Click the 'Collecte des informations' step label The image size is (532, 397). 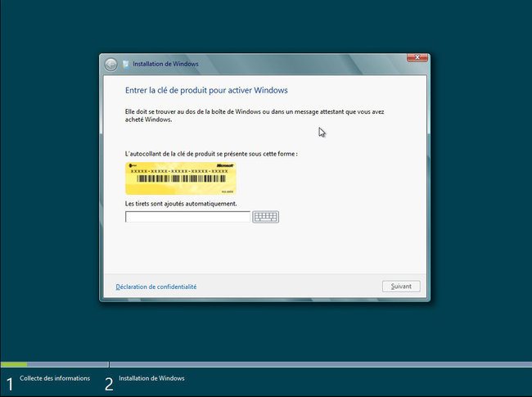[55, 378]
